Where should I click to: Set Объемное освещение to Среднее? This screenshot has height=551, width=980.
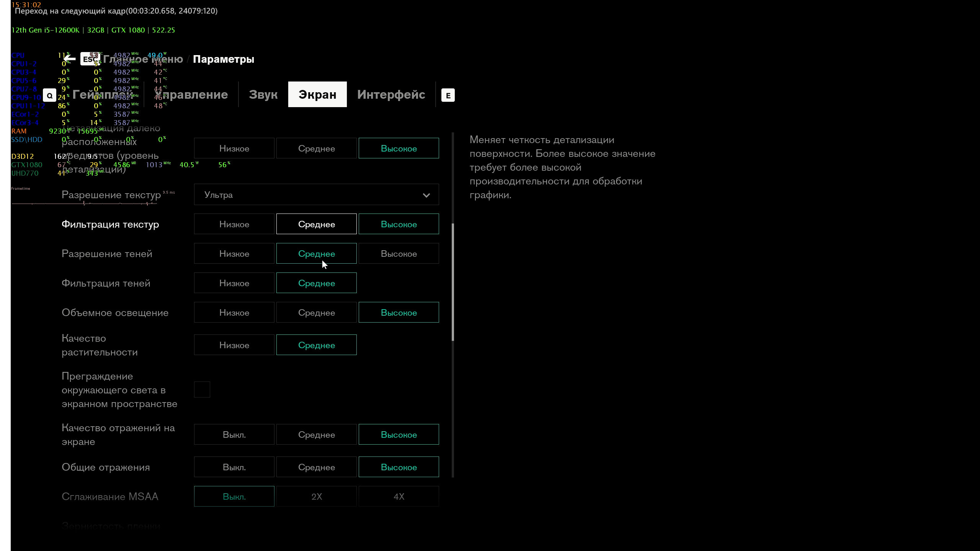[x=316, y=313]
